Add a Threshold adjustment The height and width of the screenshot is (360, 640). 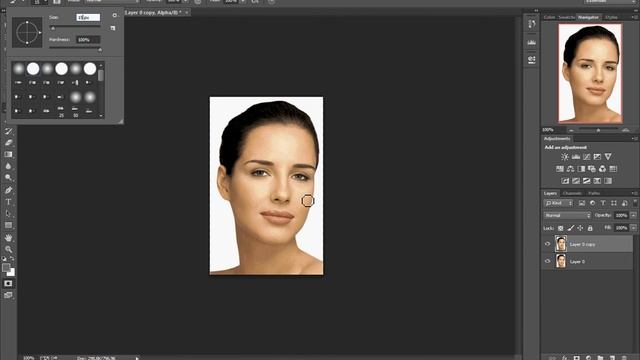point(587,181)
